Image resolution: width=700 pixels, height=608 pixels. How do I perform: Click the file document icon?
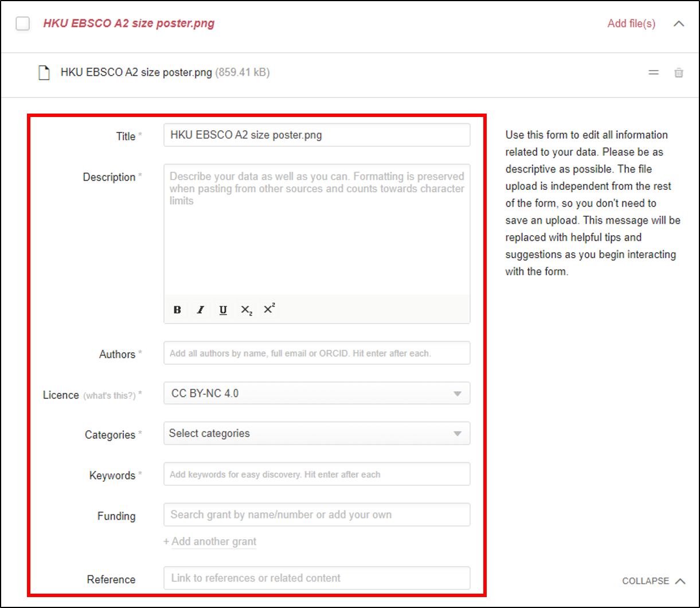tap(44, 73)
